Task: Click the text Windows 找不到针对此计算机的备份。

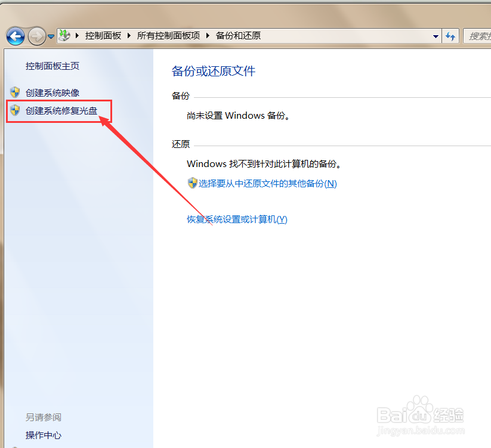Action: [x=264, y=163]
